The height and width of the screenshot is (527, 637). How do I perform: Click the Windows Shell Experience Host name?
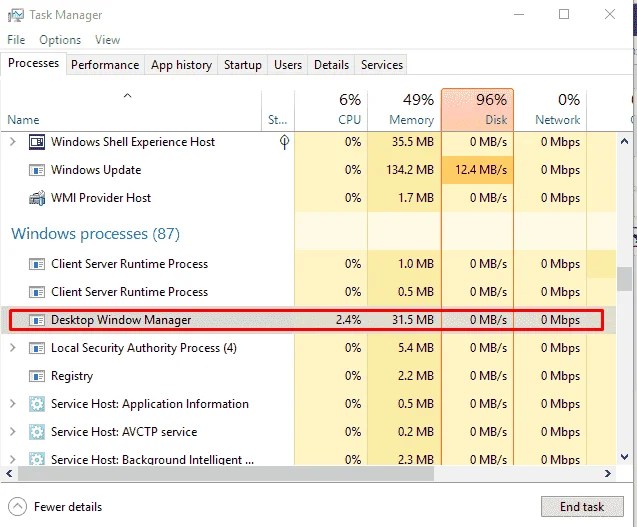[x=133, y=142]
